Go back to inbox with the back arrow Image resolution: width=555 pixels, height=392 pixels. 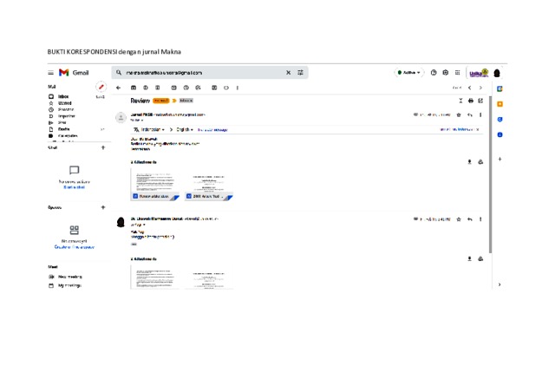[x=119, y=88]
